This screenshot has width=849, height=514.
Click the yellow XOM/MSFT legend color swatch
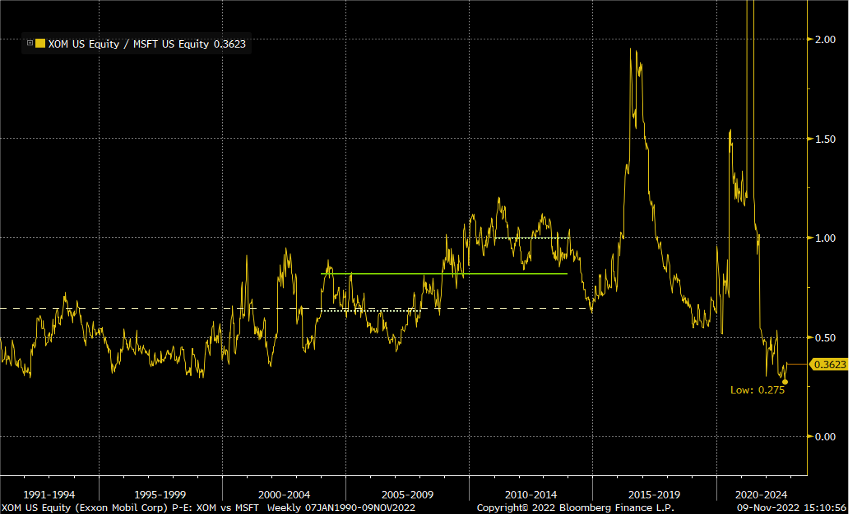[40, 44]
